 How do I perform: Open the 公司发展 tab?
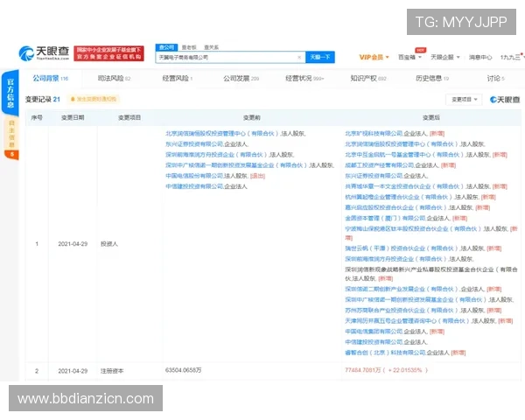[241, 79]
